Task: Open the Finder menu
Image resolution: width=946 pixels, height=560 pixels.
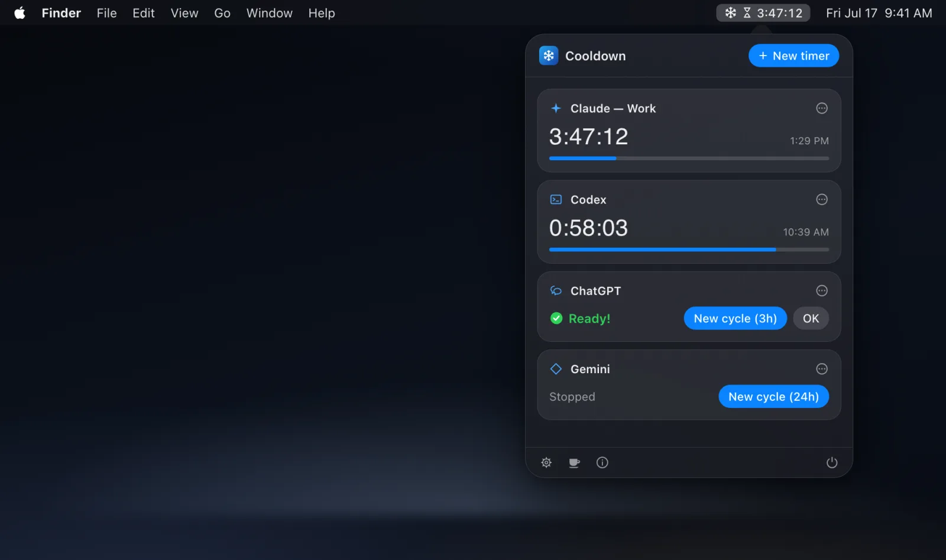Action: 61,13
